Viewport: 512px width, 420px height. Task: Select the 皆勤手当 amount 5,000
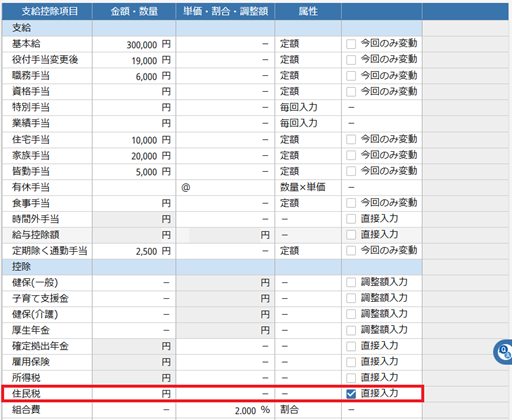[x=134, y=171]
